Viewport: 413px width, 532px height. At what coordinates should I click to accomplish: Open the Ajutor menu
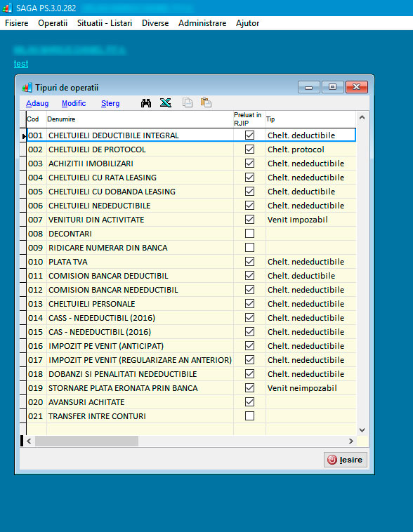tap(248, 23)
